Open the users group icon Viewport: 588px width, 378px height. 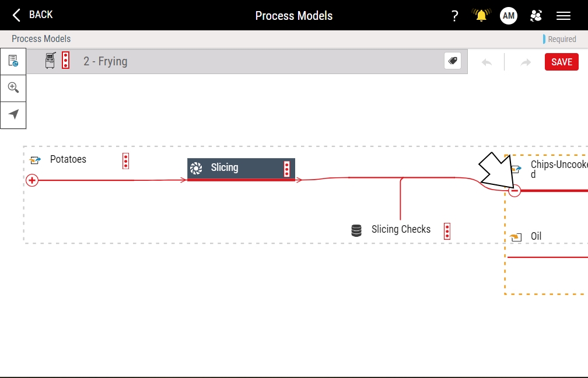[536, 16]
